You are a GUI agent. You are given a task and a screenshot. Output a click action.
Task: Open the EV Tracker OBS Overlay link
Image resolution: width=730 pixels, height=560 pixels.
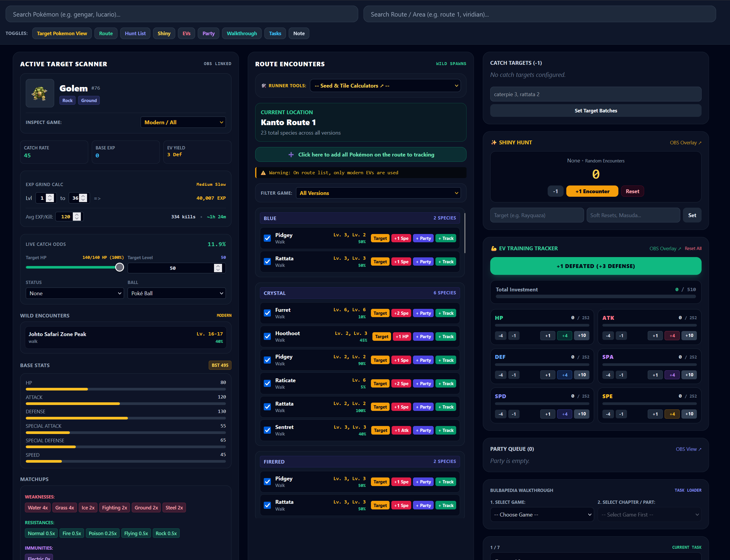tap(665, 248)
